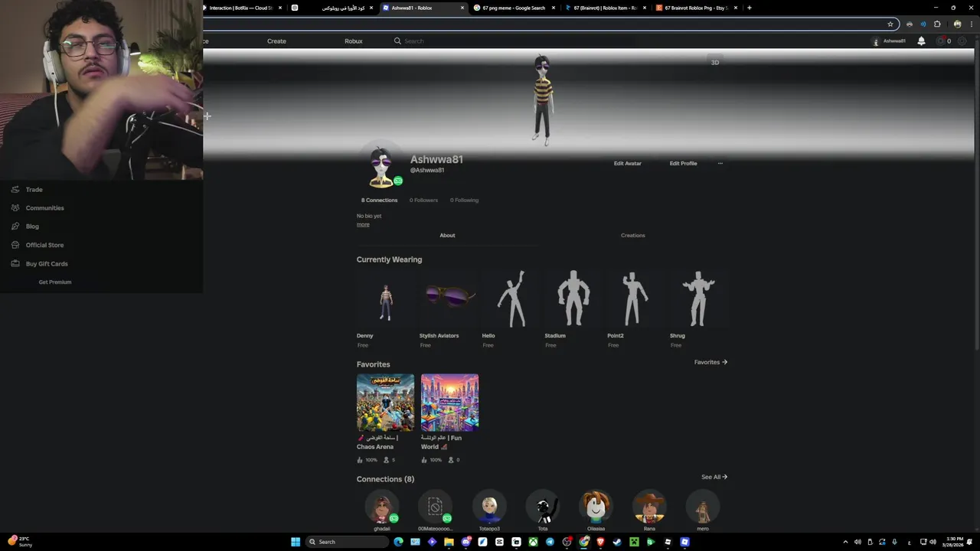This screenshot has width=980, height=551.
Task: Open the Chrome three-dot menu
Action: [971, 24]
